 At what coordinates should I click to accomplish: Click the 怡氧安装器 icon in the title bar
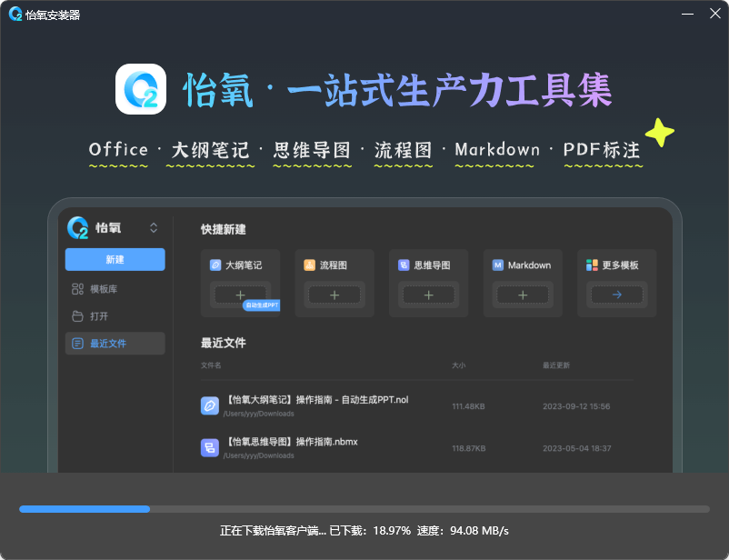[14, 14]
